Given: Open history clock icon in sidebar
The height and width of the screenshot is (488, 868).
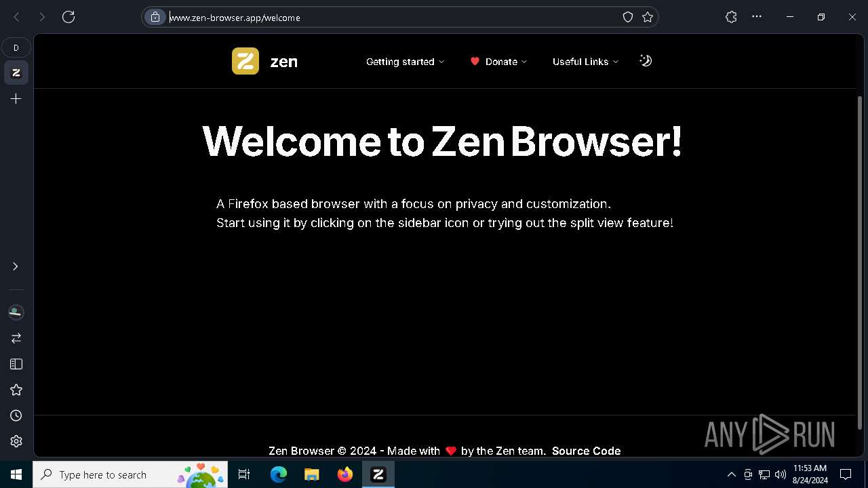Looking at the screenshot, I should tap(16, 415).
